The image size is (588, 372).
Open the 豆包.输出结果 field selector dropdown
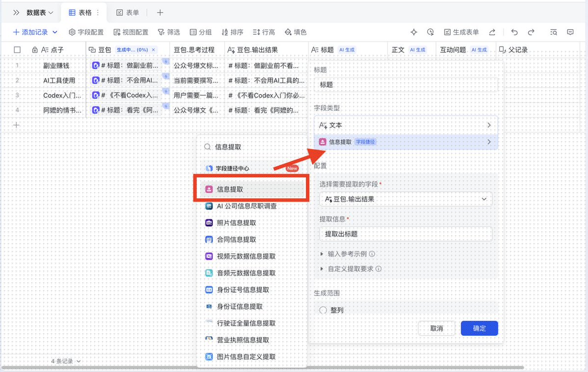[x=406, y=199]
